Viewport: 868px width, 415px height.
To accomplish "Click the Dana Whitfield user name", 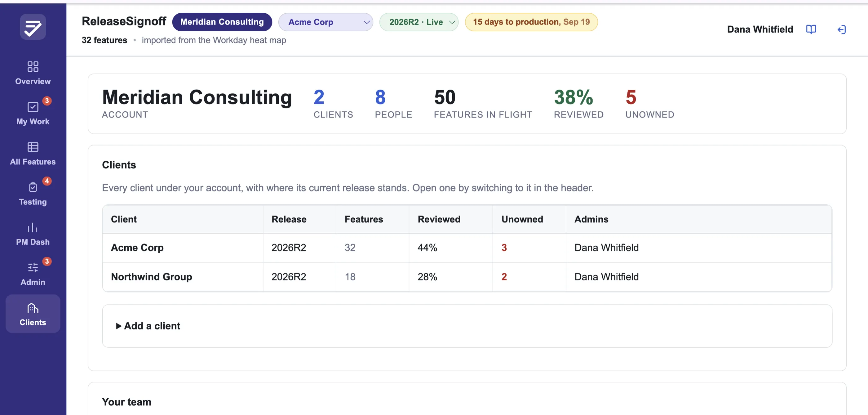I will click(760, 29).
